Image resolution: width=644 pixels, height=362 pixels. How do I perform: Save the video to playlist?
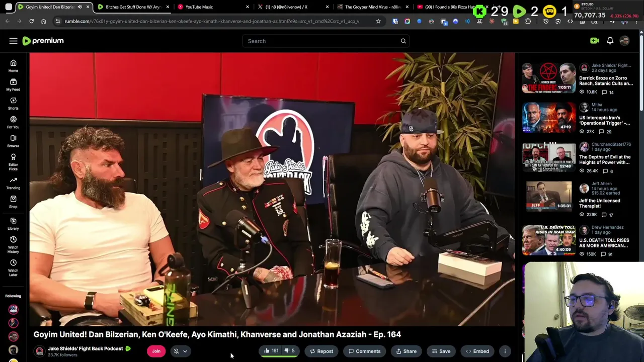(441, 351)
